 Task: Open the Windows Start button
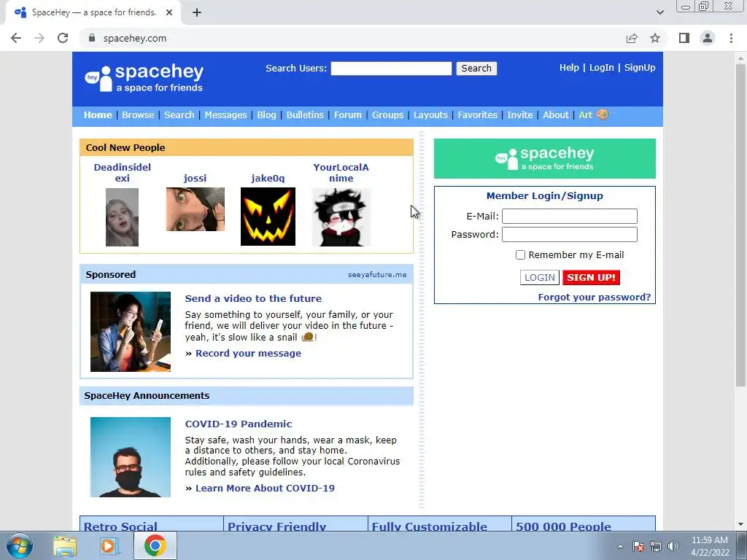point(20,545)
